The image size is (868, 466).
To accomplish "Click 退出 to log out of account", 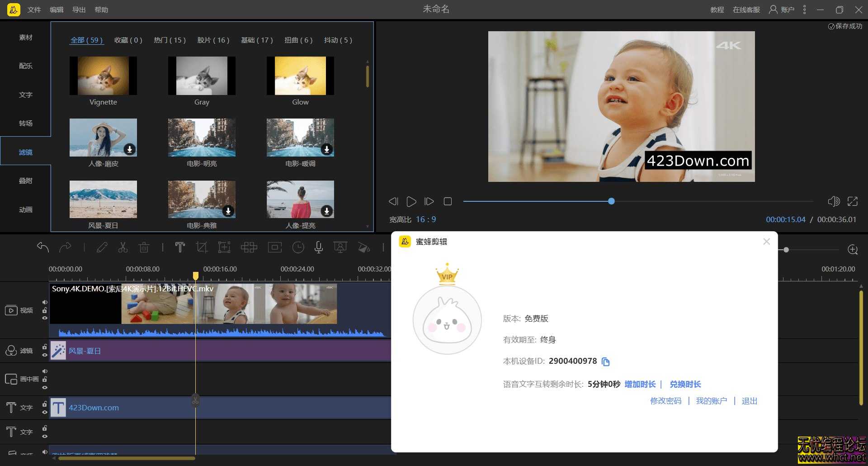I will pyautogui.click(x=749, y=401).
